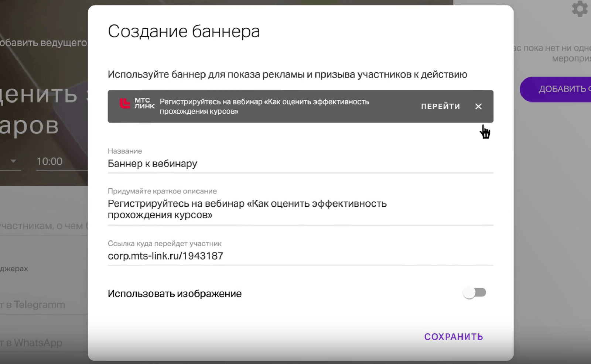591x364 pixels.
Task: Save the banner with СОХРАНИТЬ
Action: 453,337
